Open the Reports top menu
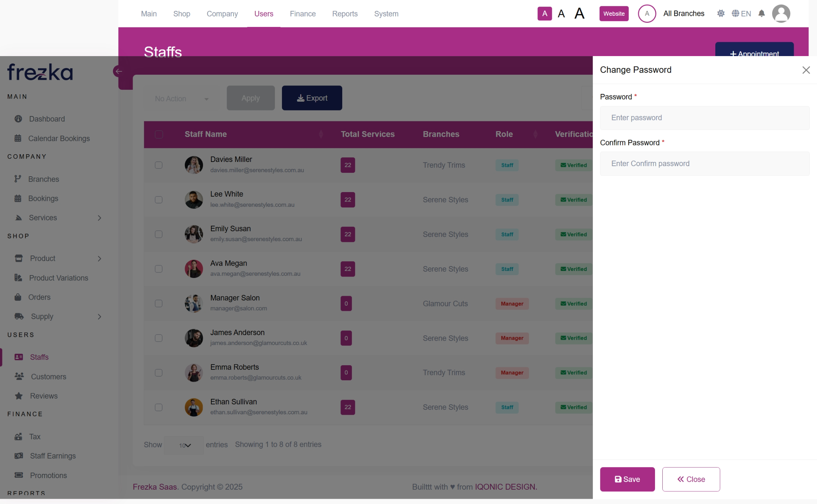The width and height of the screenshot is (817, 504). [x=345, y=14]
